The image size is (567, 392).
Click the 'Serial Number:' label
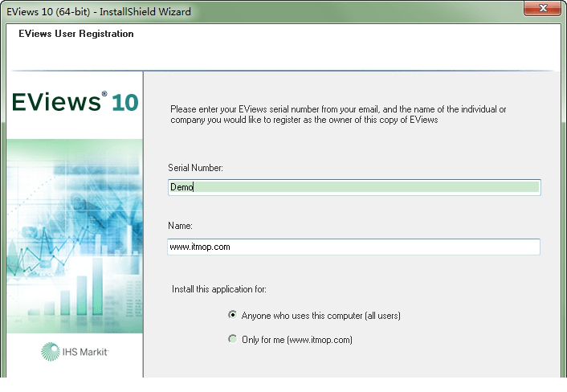point(195,168)
